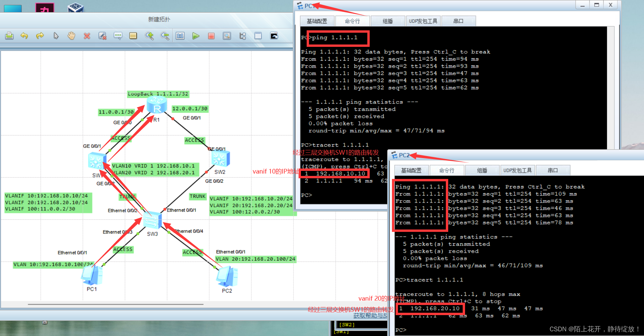Click the VirtualBox desktop icon
This screenshot has width=644, height=336.
(75, 7)
